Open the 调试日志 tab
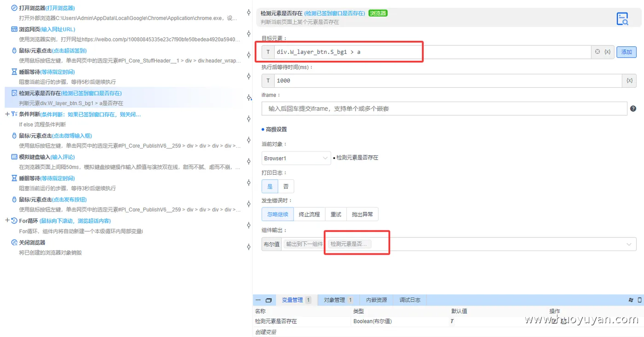 (x=410, y=300)
